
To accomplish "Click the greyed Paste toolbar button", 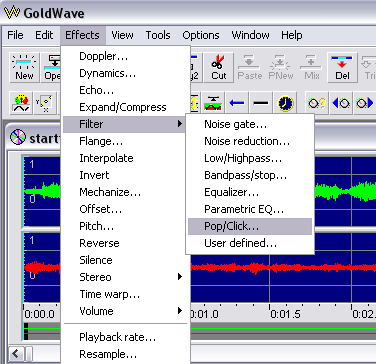I will tap(250, 67).
